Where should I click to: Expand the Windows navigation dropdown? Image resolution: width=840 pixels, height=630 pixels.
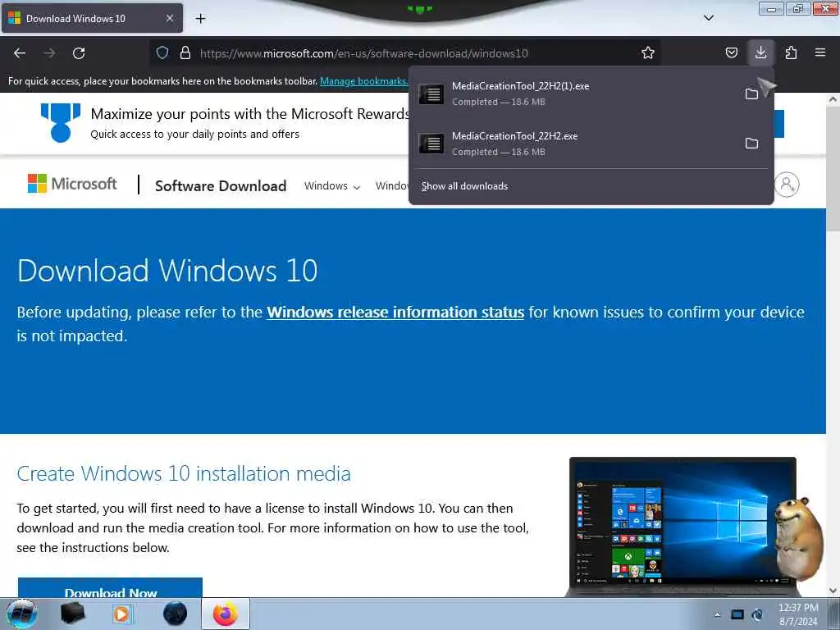tap(332, 186)
